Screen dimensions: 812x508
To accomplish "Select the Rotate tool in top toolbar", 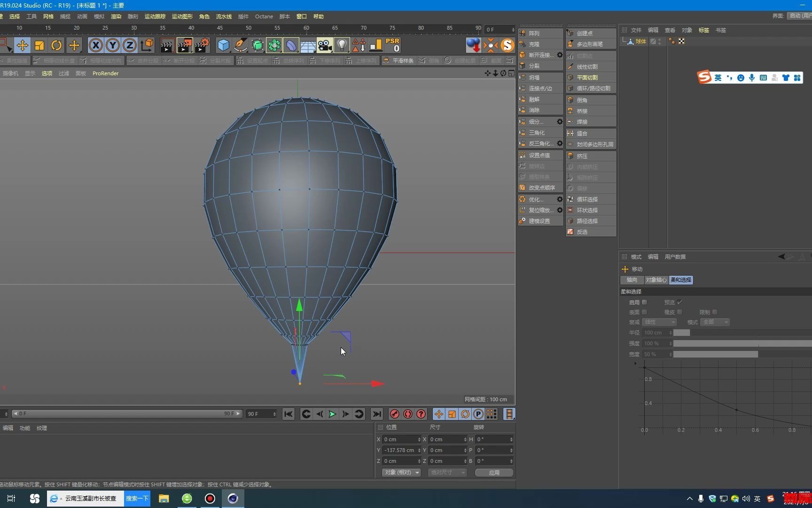I will (56, 45).
